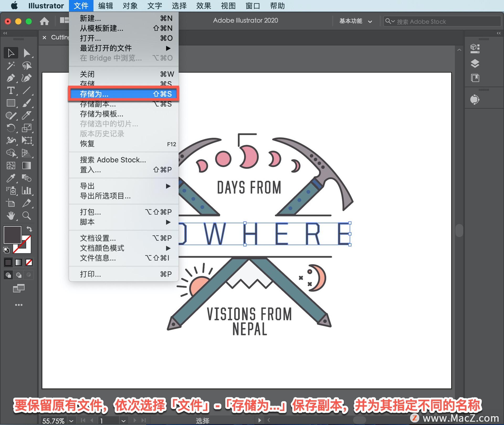The height and width of the screenshot is (425, 504).
Task: Select the Type tool
Action: click(x=10, y=91)
